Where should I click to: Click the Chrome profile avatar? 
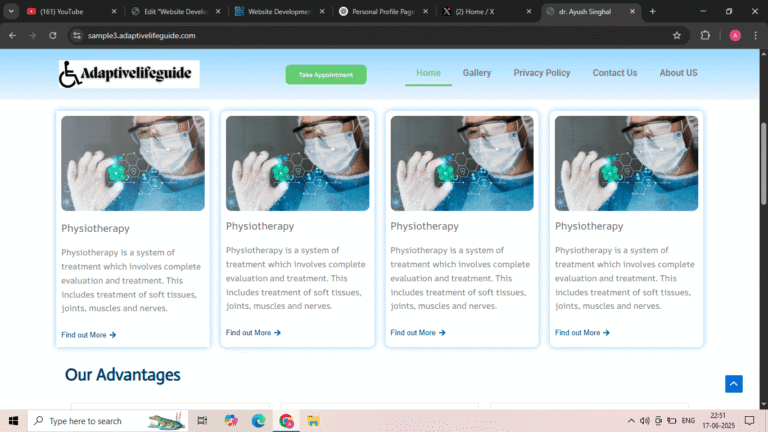pos(735,35)
